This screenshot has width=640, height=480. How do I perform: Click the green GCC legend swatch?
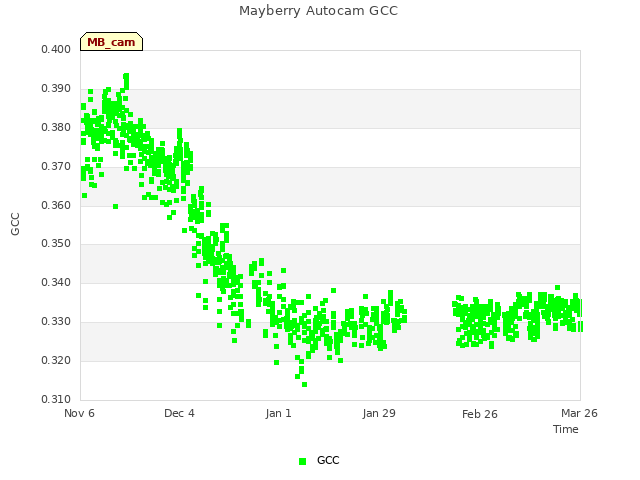tap(302, 461)
